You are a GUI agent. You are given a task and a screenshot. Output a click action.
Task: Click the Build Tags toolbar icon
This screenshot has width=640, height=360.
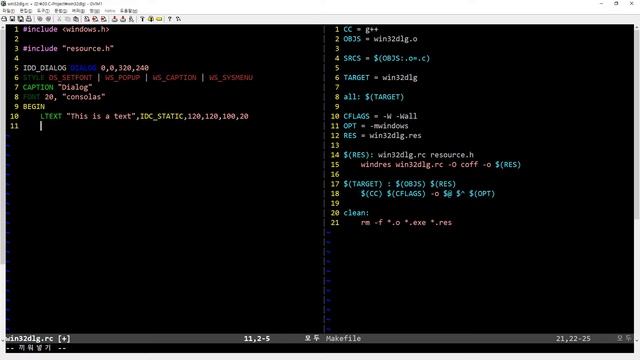pos(151,19)
